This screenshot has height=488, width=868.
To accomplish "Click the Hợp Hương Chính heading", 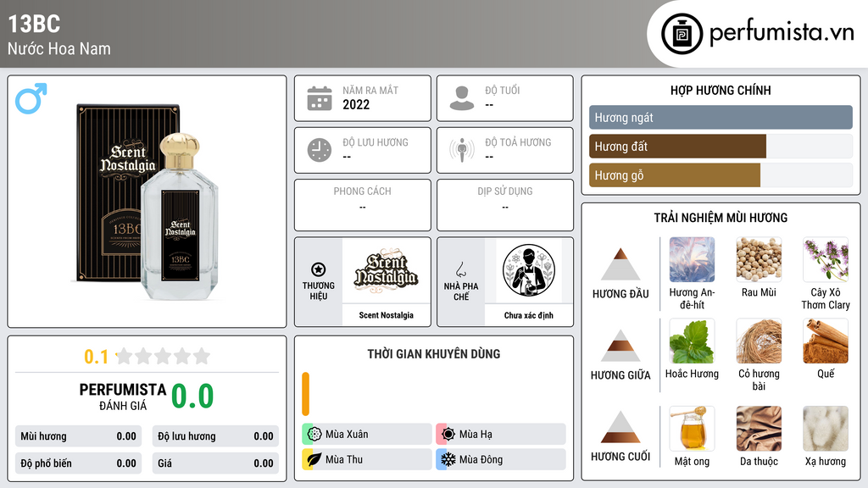I will [721, 90].
